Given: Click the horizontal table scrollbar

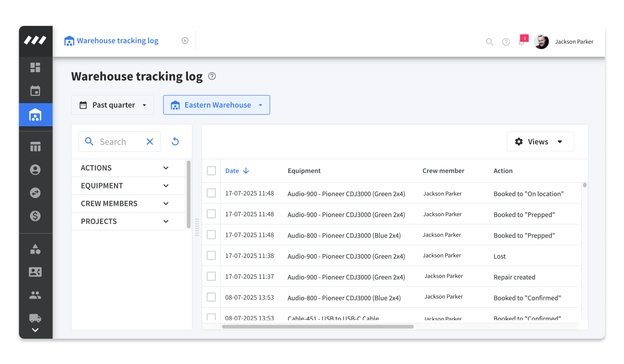Looking at the screenshot, I should [x=318, y=327].
